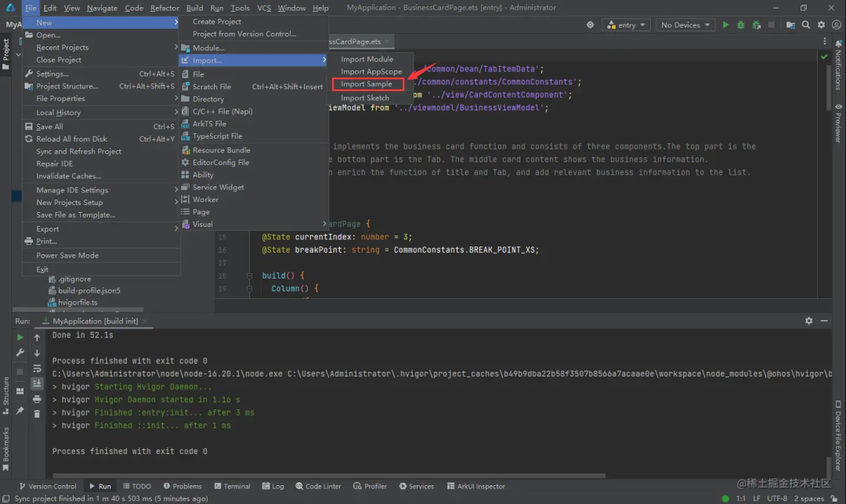Click the Debug bug icon in toolbar
846x504 pixels.
click(741, 25)
